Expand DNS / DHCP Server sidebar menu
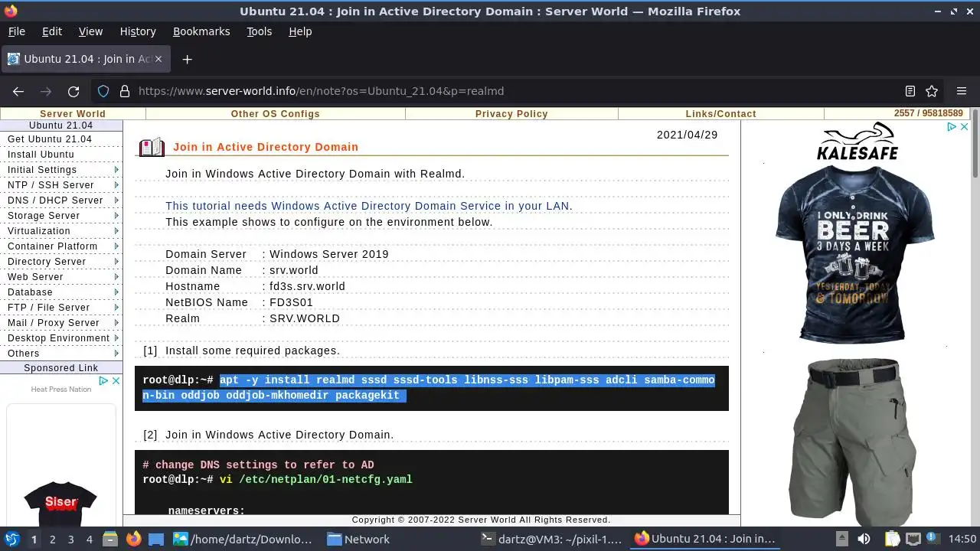Screen dimensions: 980x551 pyautogui.click(x=61, y=201)
